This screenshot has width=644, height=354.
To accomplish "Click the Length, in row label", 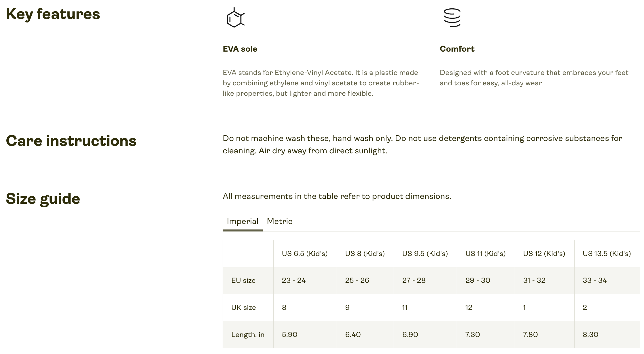I will [x=248, y=335].
